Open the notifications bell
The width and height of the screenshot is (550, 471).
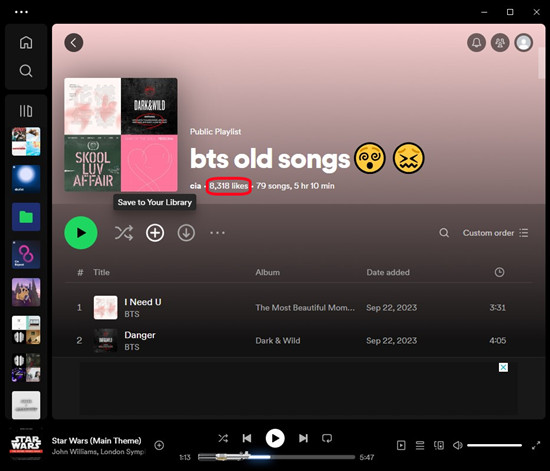(x=476, y=43)
